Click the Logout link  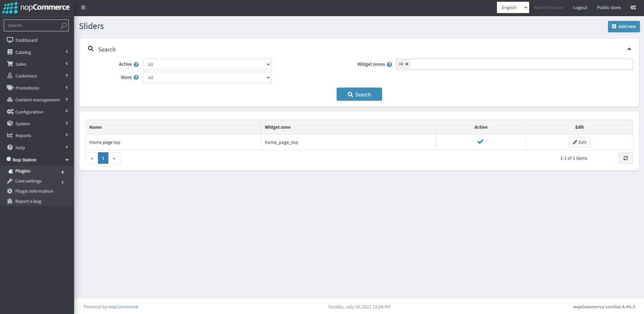pos(580,8)
